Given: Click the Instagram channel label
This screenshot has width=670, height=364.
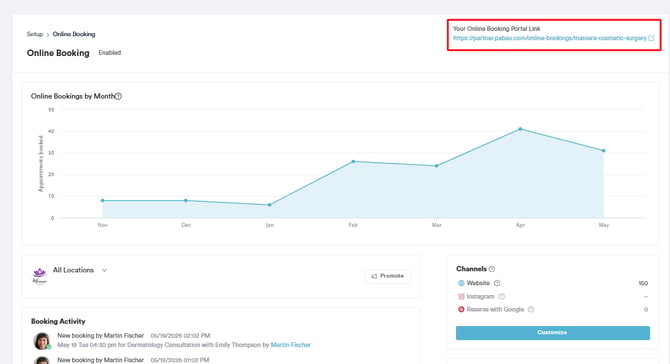Looking at the screenshot, I should [x=480, y=296].
